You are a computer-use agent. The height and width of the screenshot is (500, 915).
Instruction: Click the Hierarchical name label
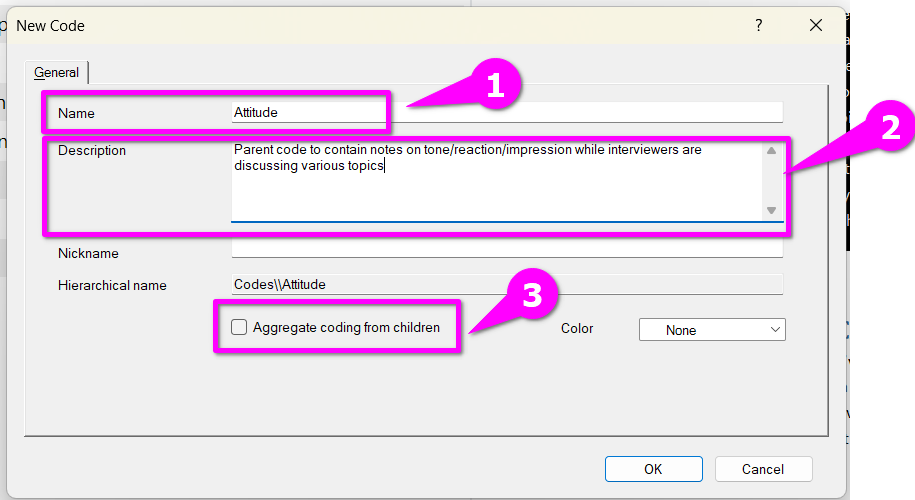112,285
